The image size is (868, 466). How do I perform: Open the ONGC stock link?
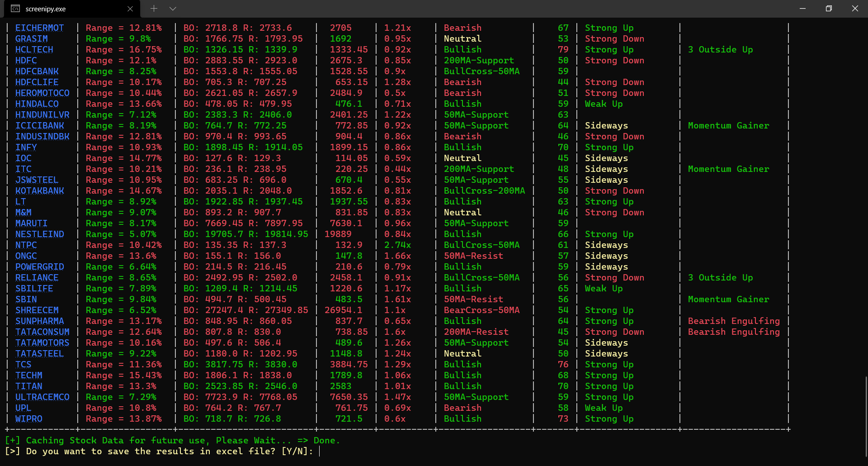26,256
